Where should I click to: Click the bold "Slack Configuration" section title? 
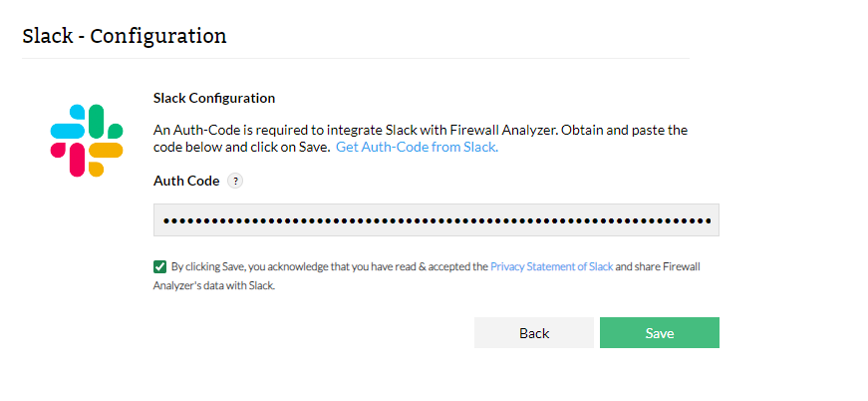[214, 99]
